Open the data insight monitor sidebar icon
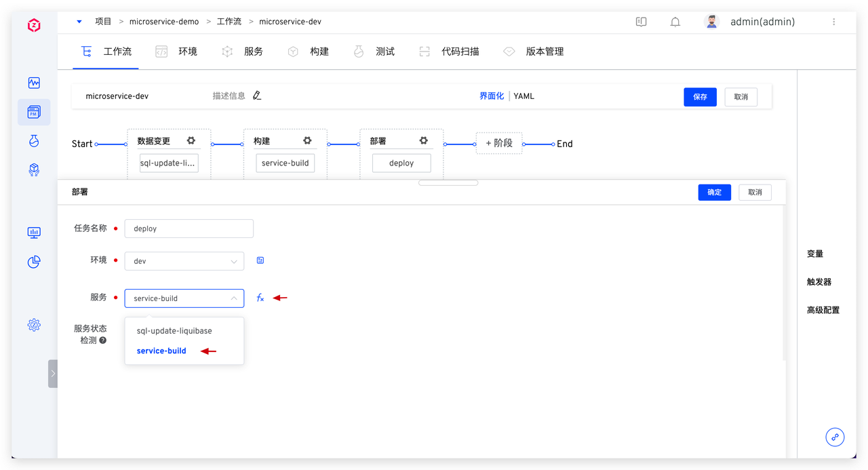This screenshot has height=470, width=868. pos(34,233)
